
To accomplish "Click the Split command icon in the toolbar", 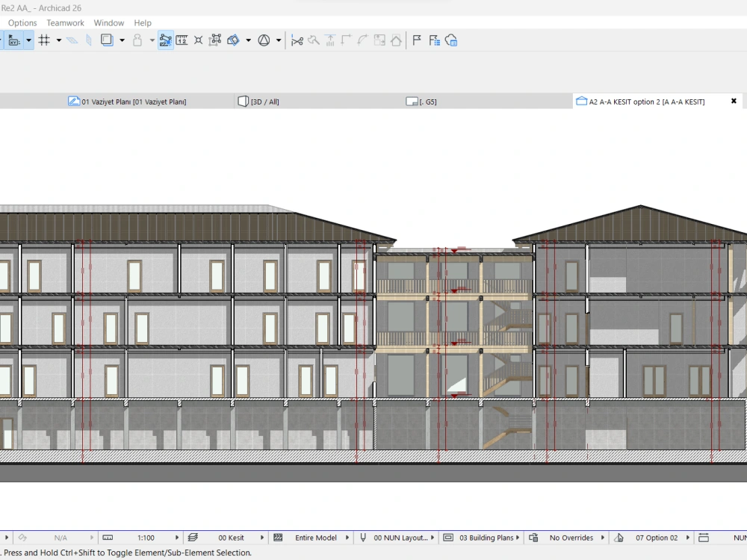I will pyautogui.click(x=331, y=40).
